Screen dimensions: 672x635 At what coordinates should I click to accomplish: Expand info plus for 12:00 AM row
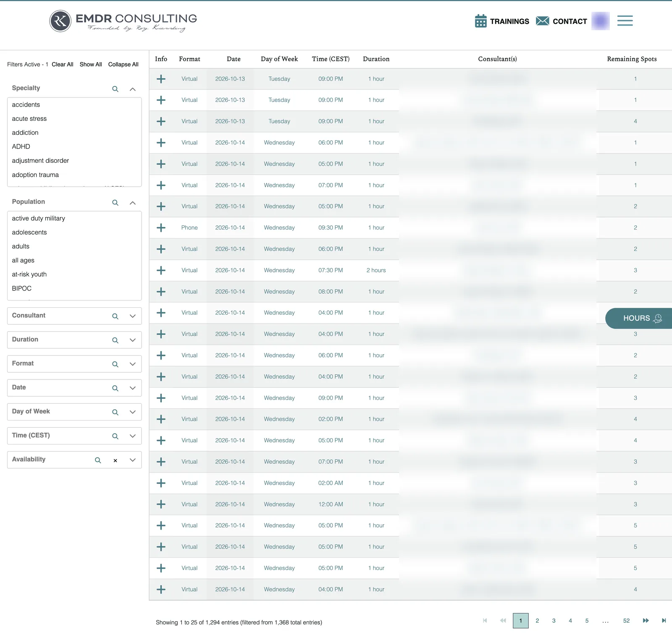[161, 504]
